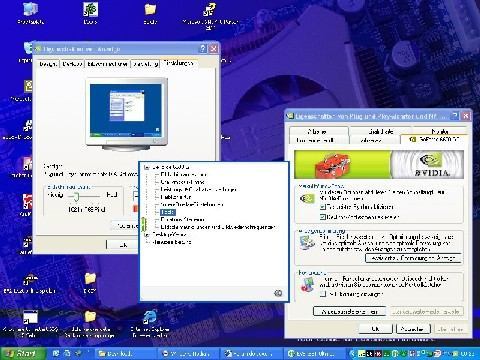Open the folder icon above the Internet Explorer row
The width and height of the screenshot is (480, 360).
tap(90, 278)
